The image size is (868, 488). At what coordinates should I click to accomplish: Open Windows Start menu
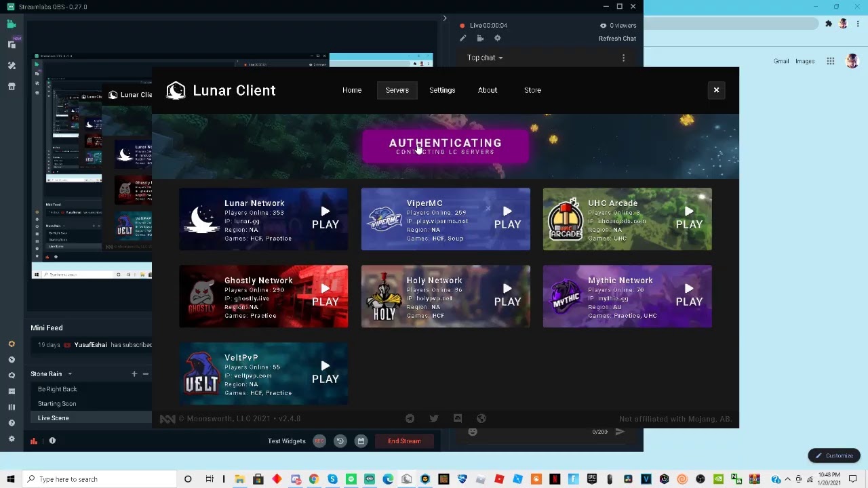pos(11,479)
